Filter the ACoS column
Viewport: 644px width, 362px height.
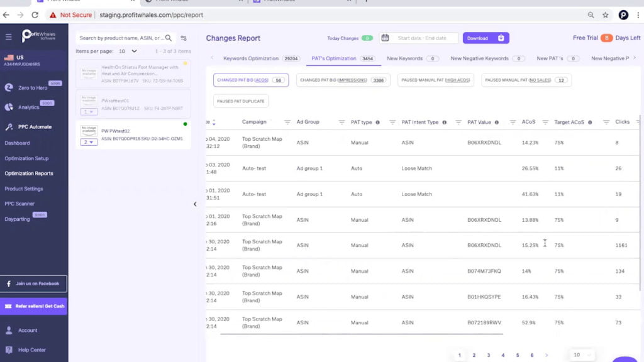point(545,123)
